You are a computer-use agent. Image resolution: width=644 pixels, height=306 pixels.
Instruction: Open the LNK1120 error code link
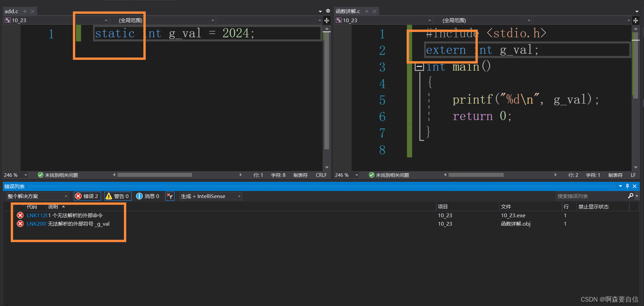(37, 215)
